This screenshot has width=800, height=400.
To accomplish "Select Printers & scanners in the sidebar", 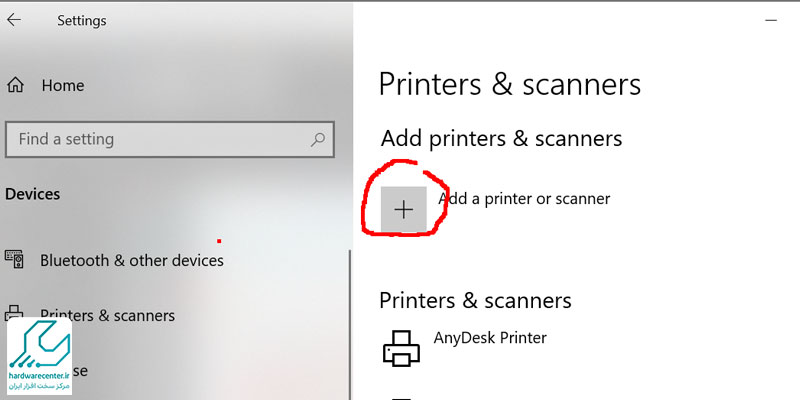I will tap(107, 315).
